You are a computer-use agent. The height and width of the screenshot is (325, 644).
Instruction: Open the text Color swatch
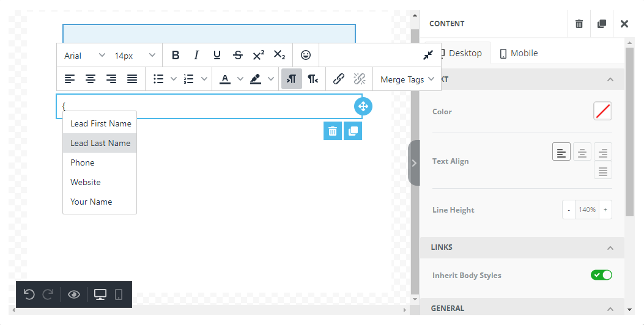point(602,111)
